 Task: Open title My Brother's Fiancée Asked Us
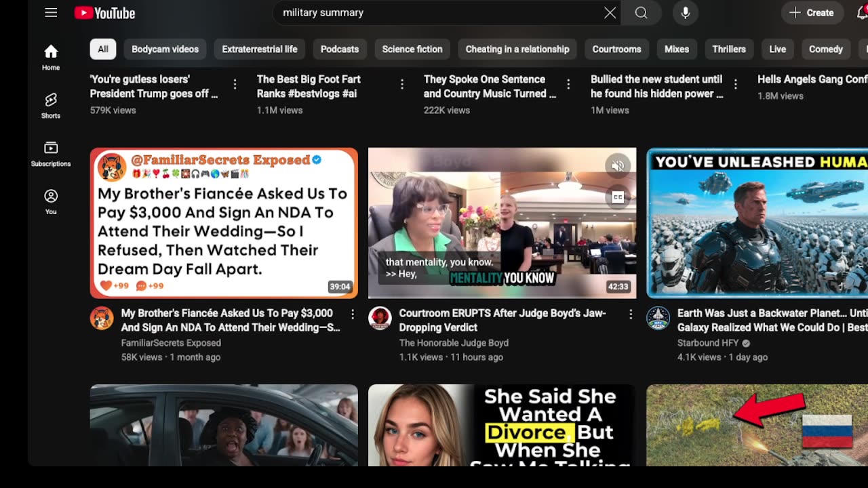231,321
